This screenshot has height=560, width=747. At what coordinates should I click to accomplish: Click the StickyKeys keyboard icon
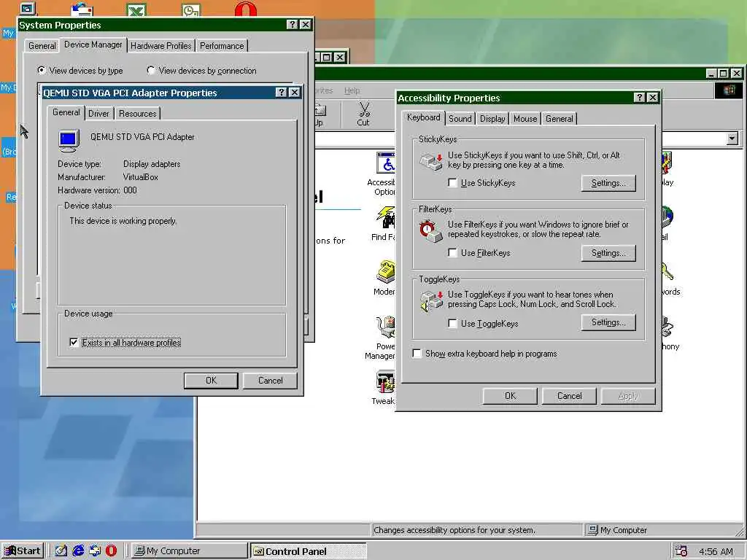point(431,162)
